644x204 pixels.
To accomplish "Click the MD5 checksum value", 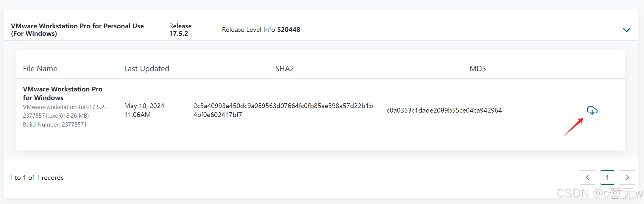I will coord(444,110).
